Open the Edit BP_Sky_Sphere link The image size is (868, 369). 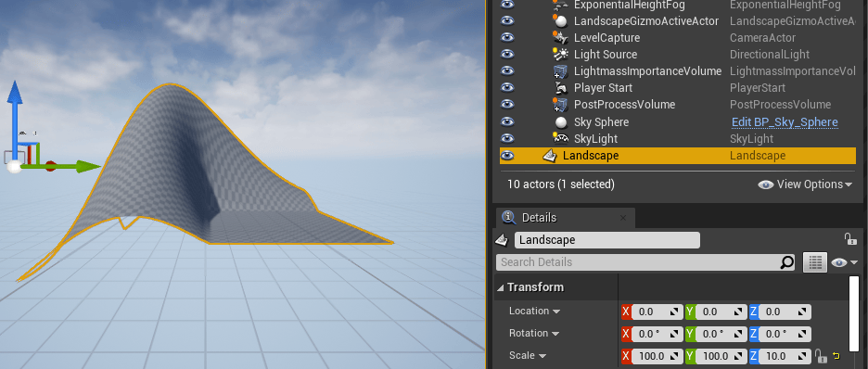coord(785,122)
